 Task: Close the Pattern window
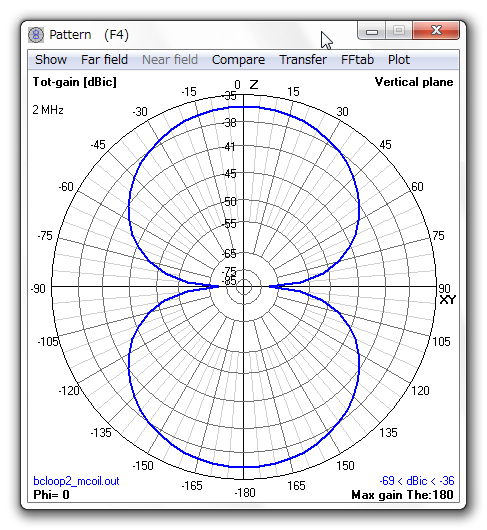[436, 30]
